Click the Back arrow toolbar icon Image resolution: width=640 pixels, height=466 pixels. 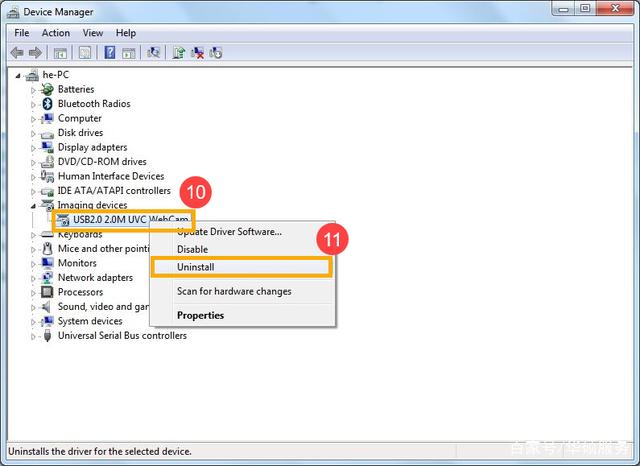click(x=17, y=53)
